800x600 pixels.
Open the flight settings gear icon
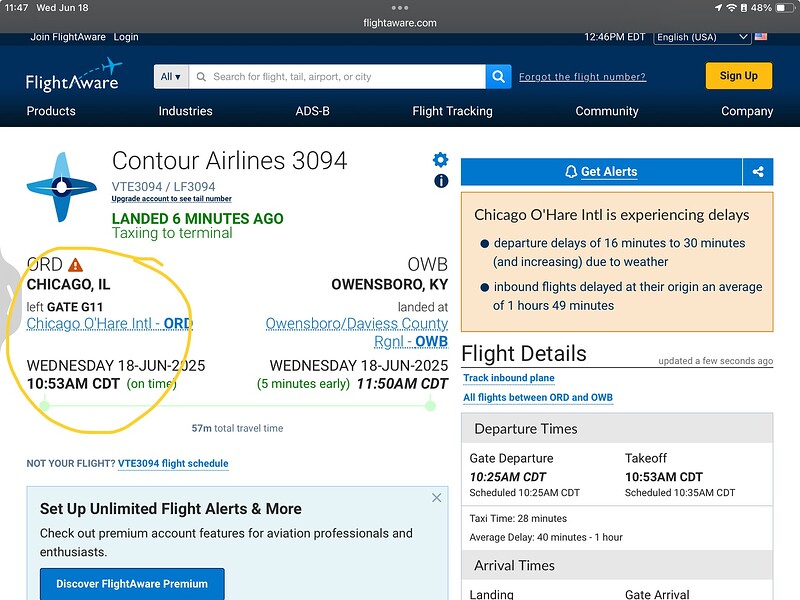pos(440,160)
